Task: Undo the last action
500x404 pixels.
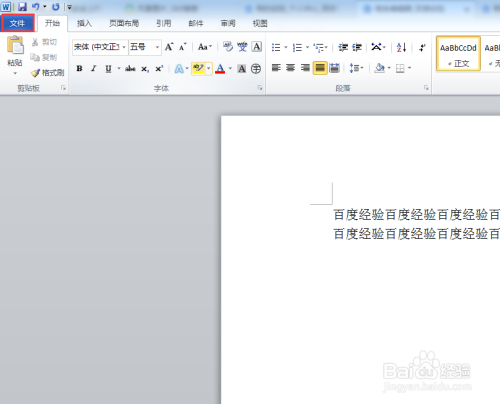Action: click(x=35, y=7)
